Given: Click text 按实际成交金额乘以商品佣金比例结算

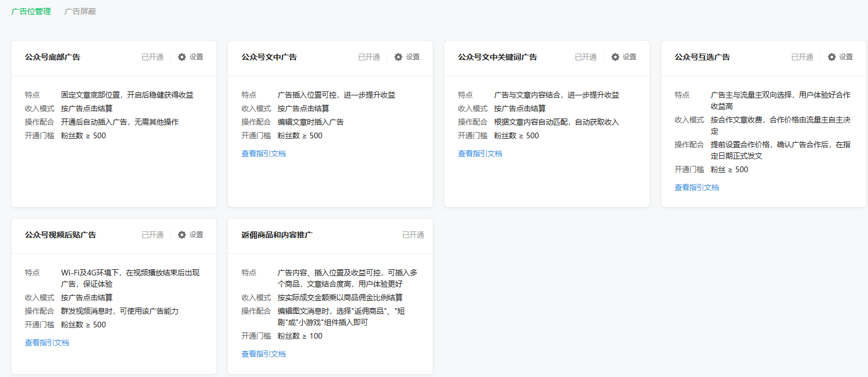Looking at the screenshot, I should (340, 297).
